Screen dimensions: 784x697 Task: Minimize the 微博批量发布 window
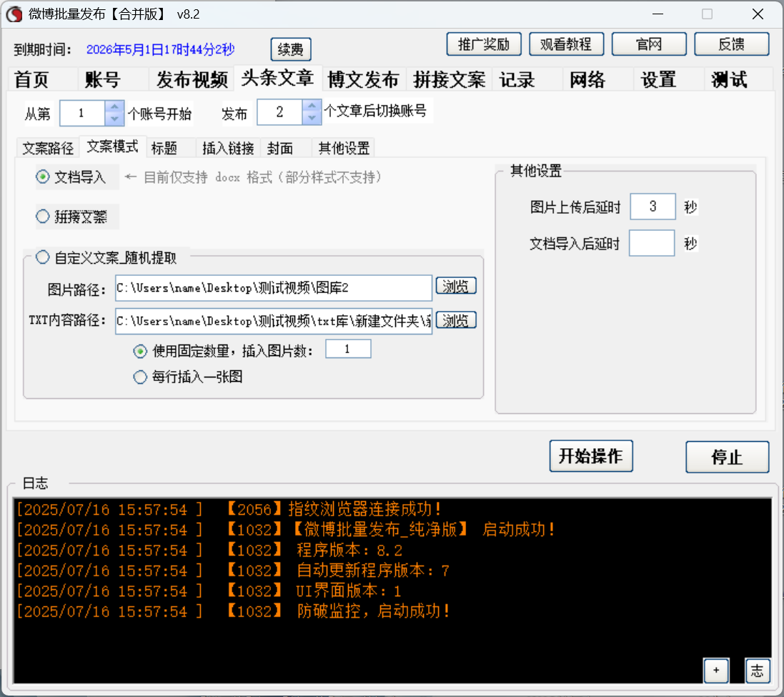[x=658, y=14]
